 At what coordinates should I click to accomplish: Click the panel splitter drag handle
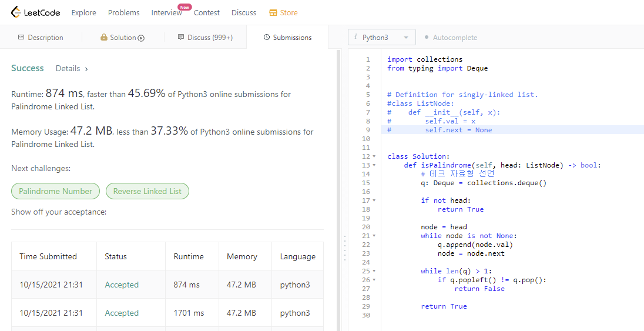(x=345, y=248)
